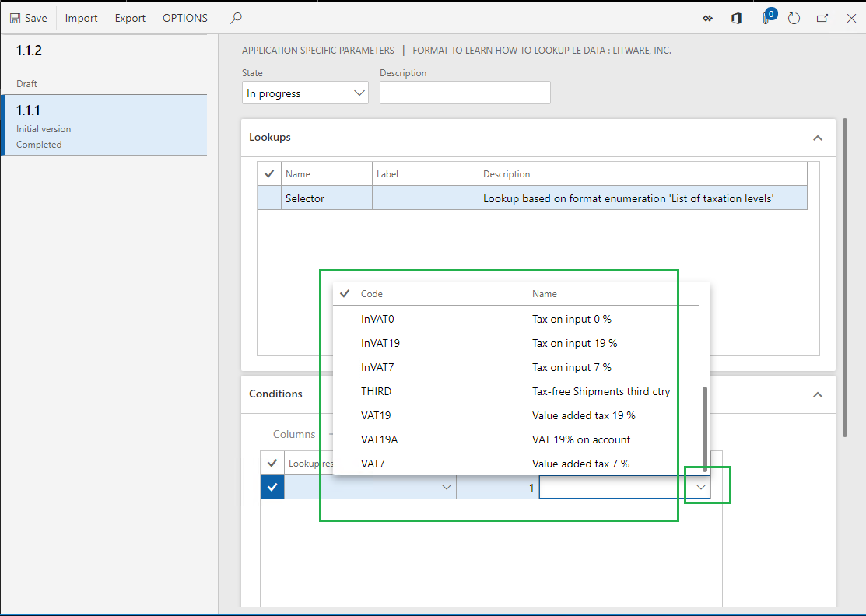Open the search magnifier icon
This screenshot has height=616, width=866.
(235, 17)
